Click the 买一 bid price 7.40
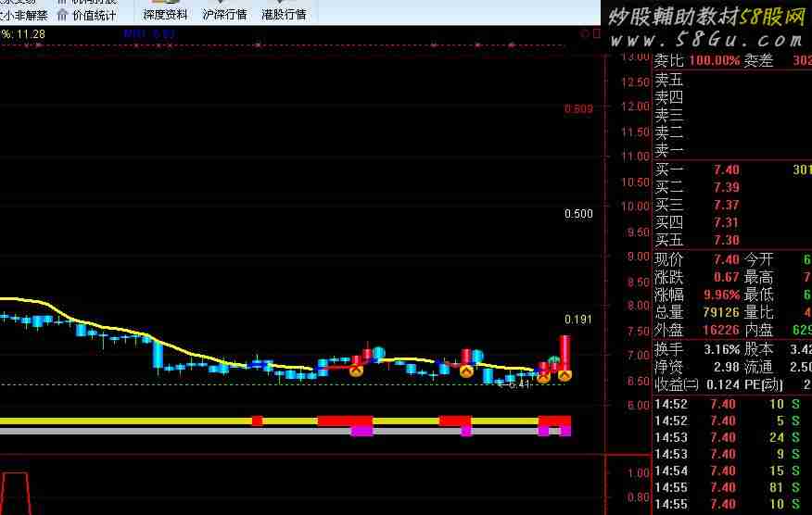The height and width of the screenshot is (515, 812). coord(726,170)
